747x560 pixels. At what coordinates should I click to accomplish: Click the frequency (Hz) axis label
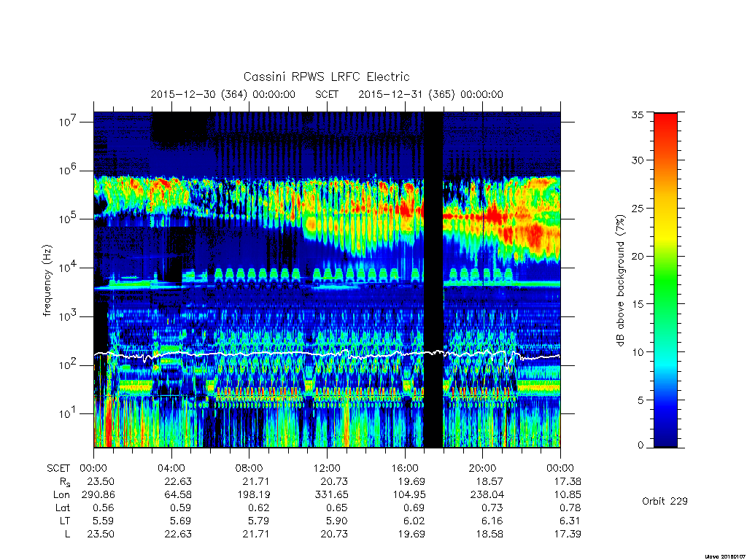[47, 280]
